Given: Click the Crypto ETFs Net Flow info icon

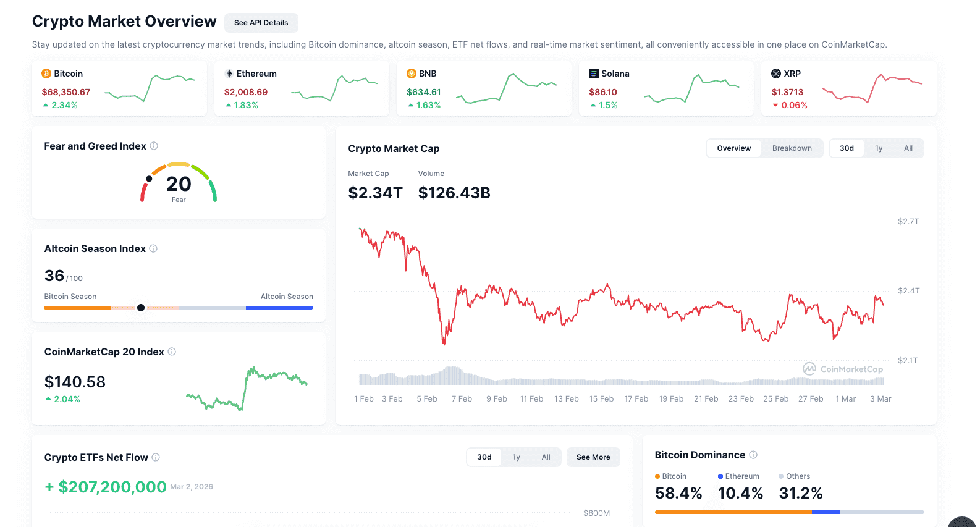Looking at the screenshot, I should coord(156,457).
